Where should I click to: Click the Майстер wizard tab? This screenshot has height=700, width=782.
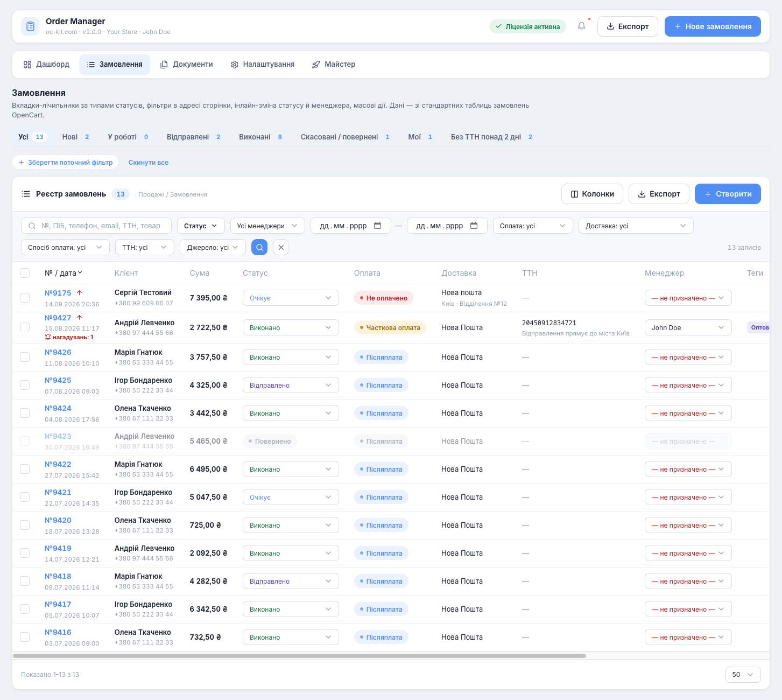[x=334, y=64]
